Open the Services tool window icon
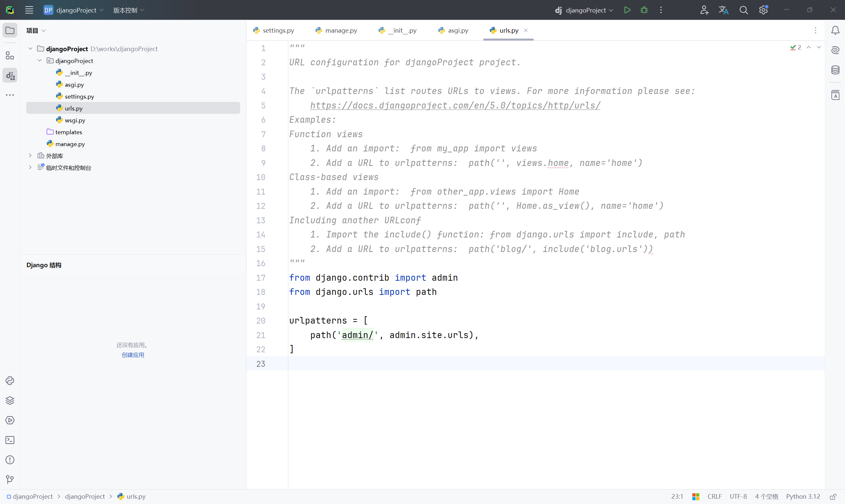The height and width of the screenshot is (504, 845). click(x=10, y=420)
